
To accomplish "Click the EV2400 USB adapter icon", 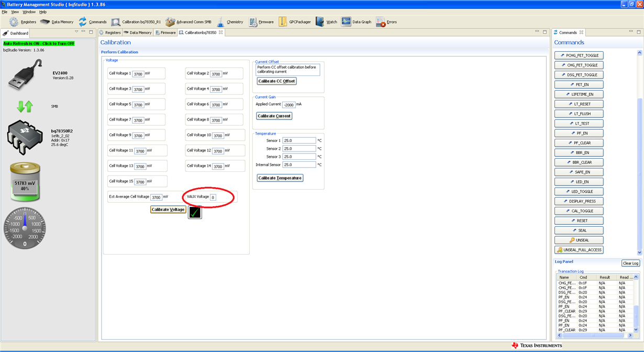I will tap(25, 74).
